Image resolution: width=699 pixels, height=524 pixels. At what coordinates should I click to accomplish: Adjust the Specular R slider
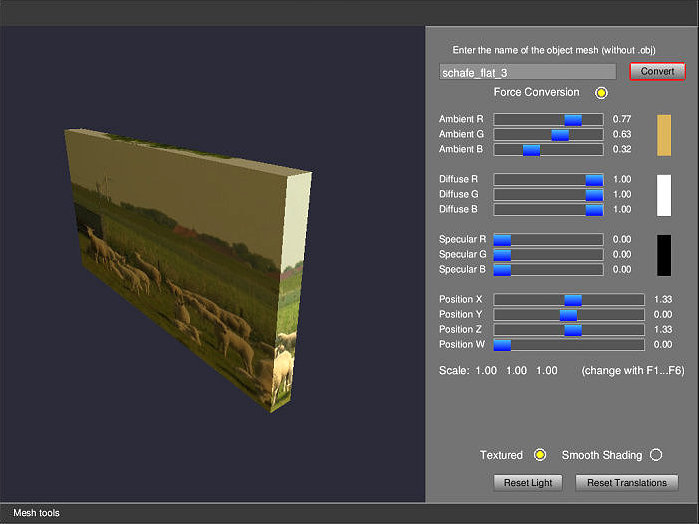pyautogui.click(x=548, y=240)
